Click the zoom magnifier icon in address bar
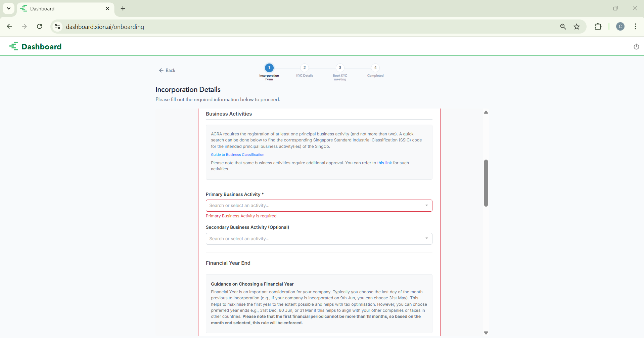 click(563, 27)
